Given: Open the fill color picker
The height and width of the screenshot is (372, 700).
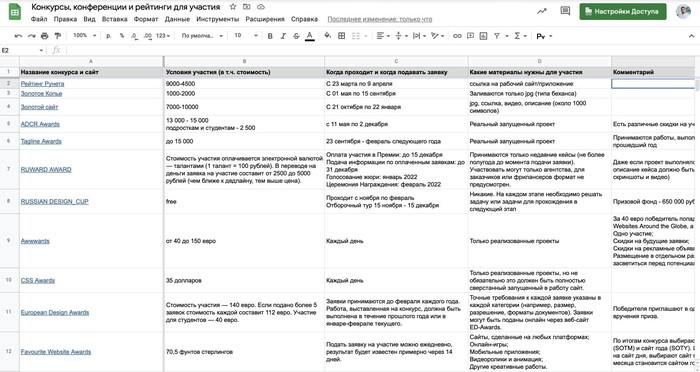Looking at the screenshot, I should click(x=328, y=36).
